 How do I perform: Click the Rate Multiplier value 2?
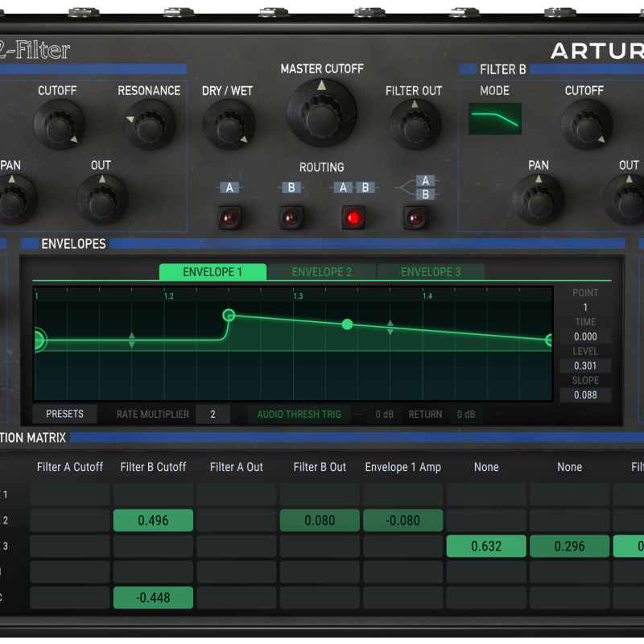pos(213,415)
